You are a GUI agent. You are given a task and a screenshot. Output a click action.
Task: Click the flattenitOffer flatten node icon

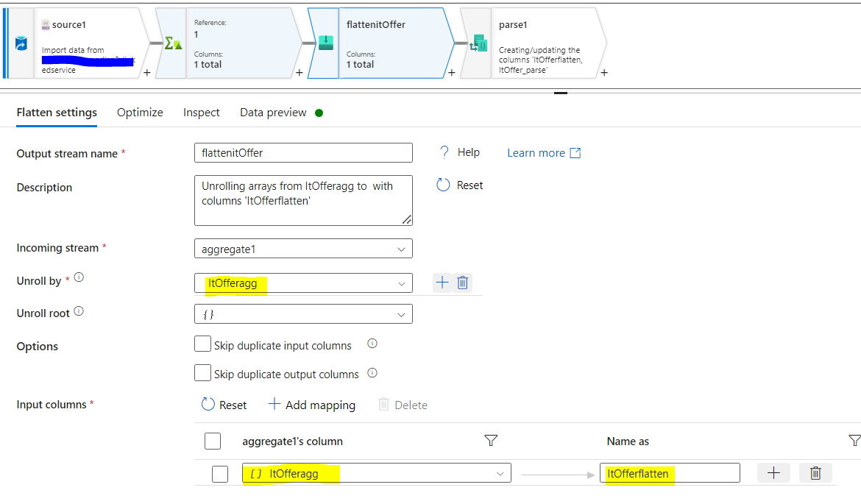325,43
